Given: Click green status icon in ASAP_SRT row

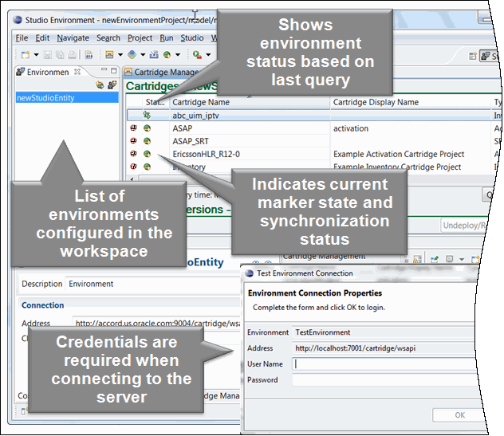Looking at the screenshot, I should pyautogui.click(x=148, y=141).
